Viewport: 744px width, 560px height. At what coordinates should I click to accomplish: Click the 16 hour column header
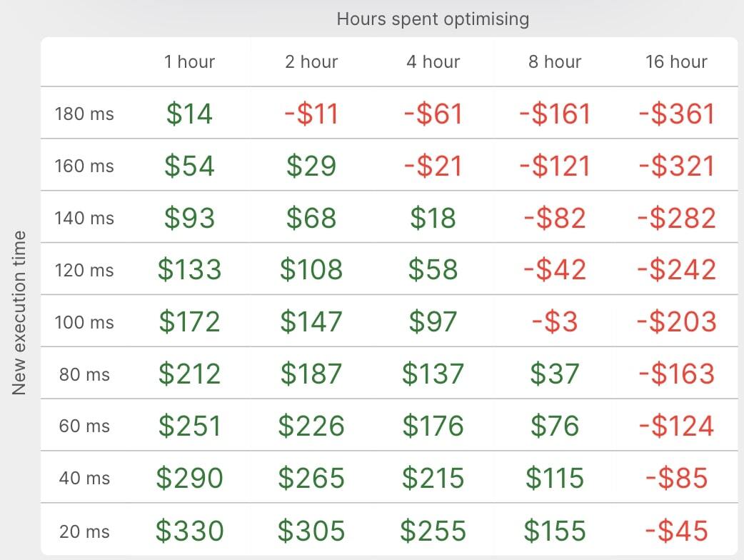676,61
